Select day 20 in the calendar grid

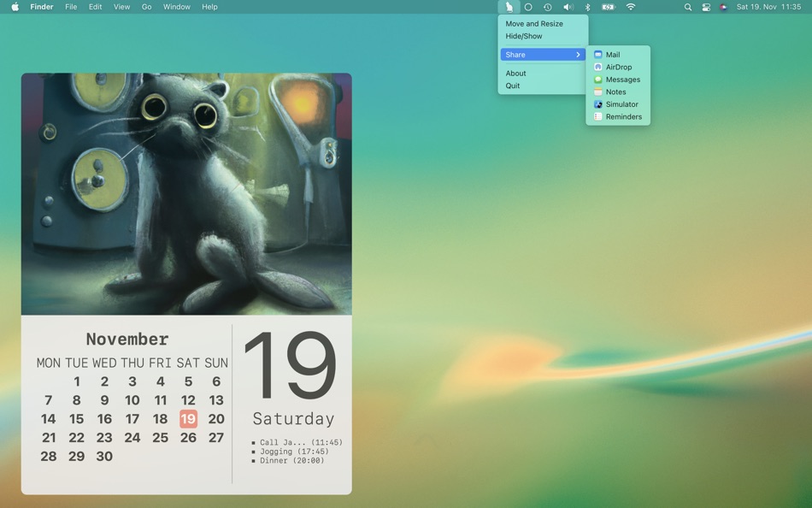pyautogui.click(x=216, y=419)
